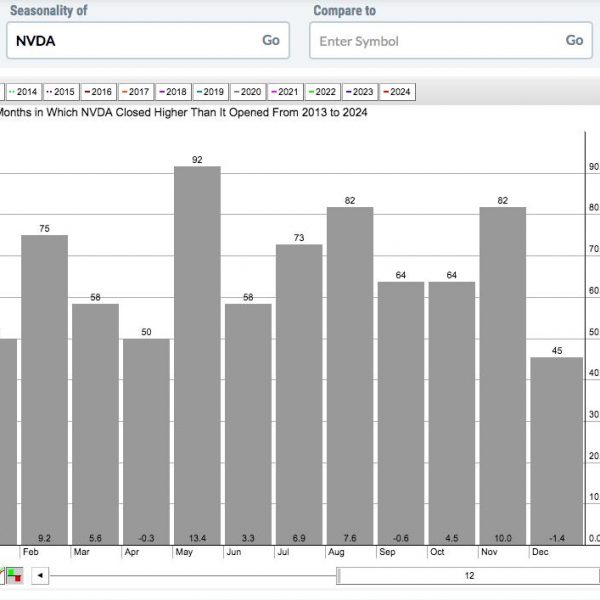The image size is (600, 600).
Task: Click the Dec month axis label
Action: point(540,552)
